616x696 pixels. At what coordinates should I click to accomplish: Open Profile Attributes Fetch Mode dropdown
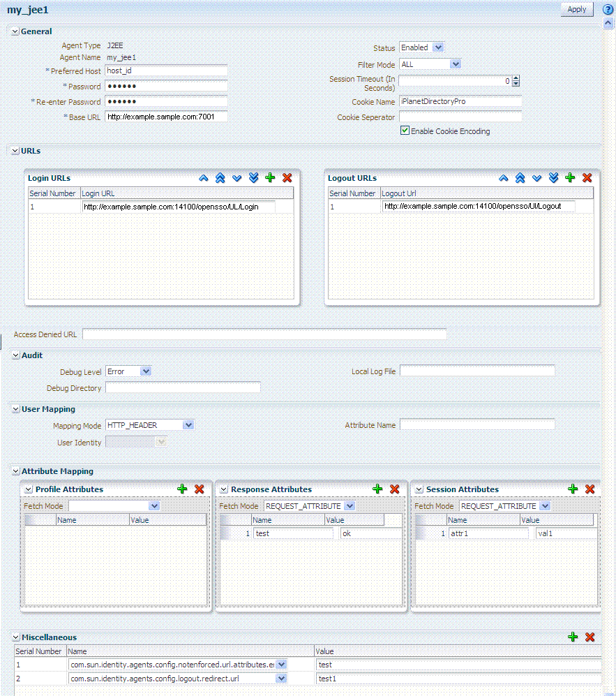[154, 506]
